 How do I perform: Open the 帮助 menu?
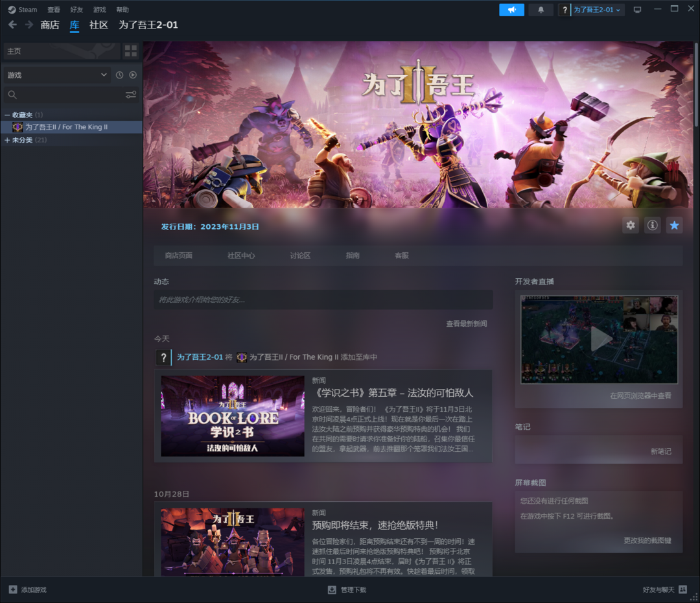122,9
